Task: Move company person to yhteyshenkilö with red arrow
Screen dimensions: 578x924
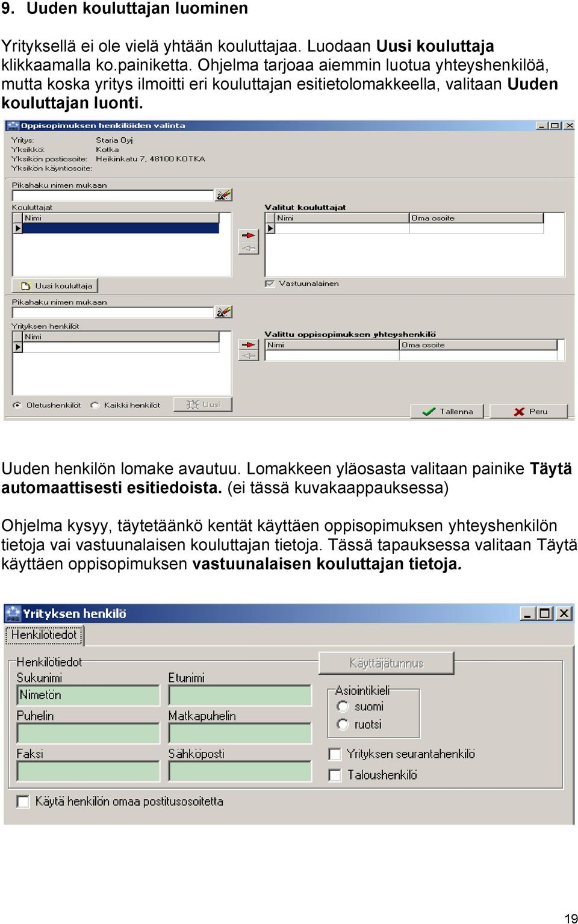Action: point(248,344)
